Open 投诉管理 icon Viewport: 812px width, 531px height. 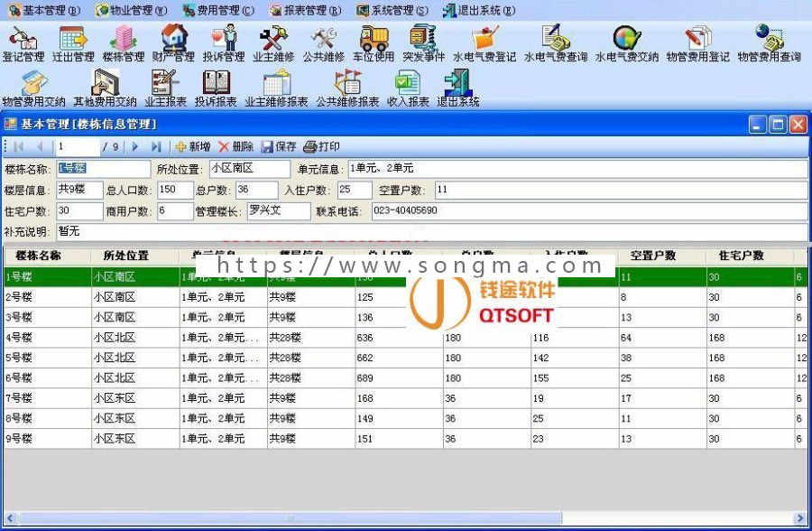pyautogui.click(x=224, y=44)
